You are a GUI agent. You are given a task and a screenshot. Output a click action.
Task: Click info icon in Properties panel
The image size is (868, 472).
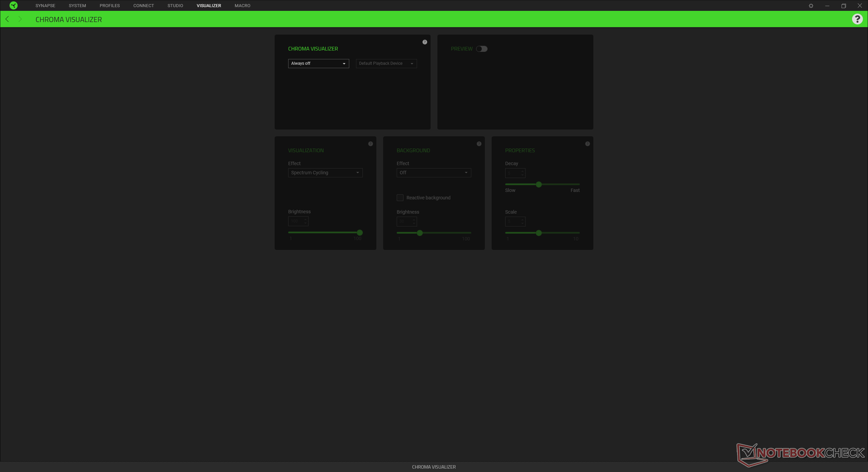coord(587,144)
